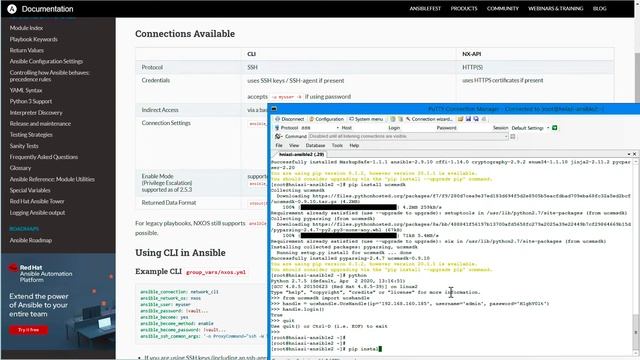
Task: Click the 'Using CLI in Ansible' heading
Action: coord(180,253)
